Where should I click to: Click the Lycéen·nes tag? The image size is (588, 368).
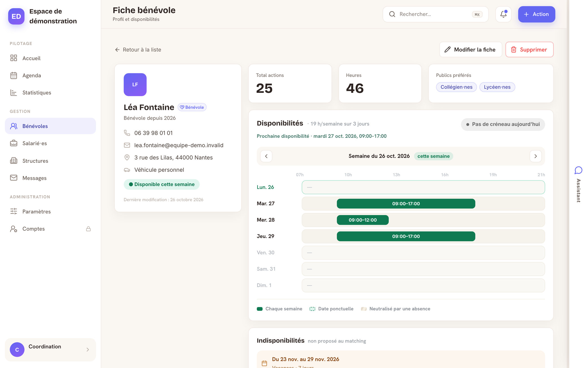497,87
